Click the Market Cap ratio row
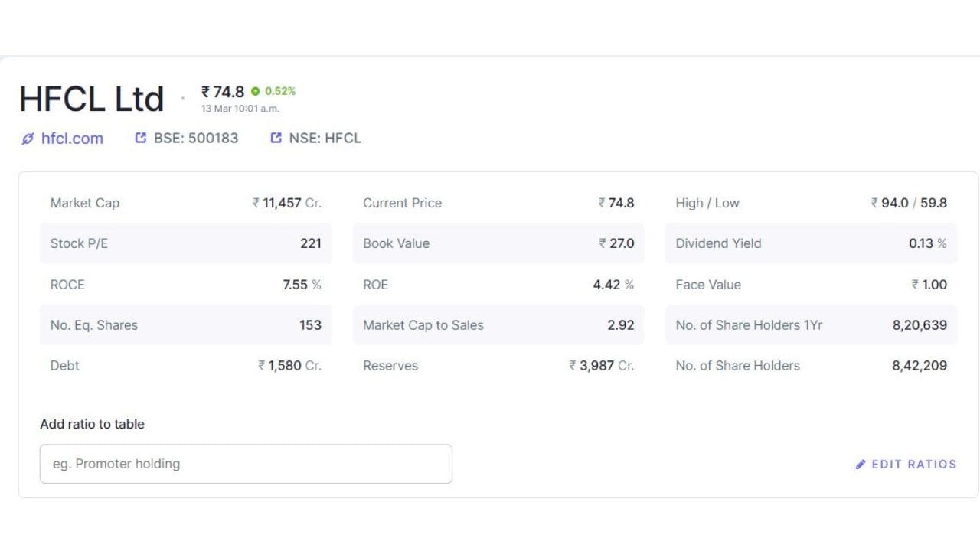 [x=185, y=203]
